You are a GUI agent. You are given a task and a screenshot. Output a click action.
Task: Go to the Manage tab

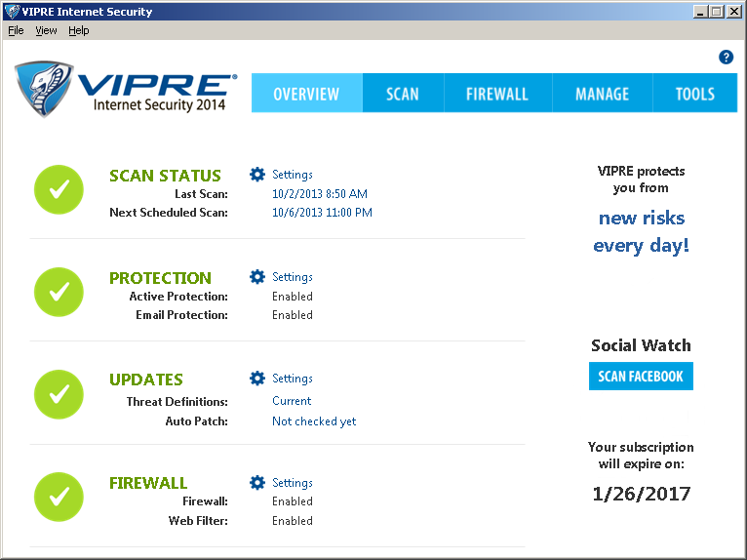point(602,94)
